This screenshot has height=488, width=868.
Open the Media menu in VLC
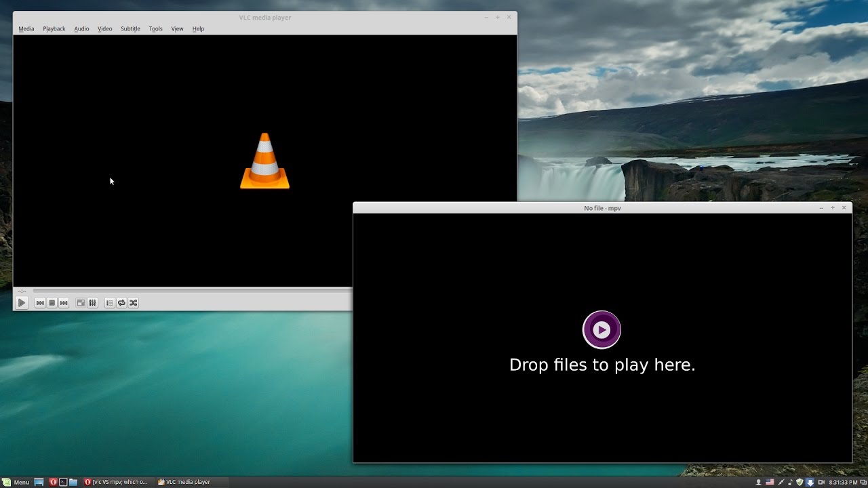pos(26,28)
